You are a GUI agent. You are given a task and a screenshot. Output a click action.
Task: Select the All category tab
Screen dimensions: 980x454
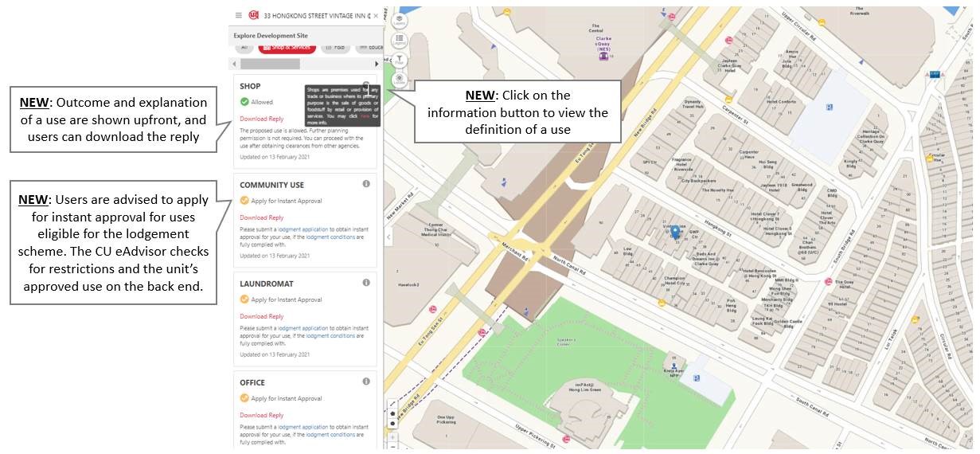coord(244,48)
